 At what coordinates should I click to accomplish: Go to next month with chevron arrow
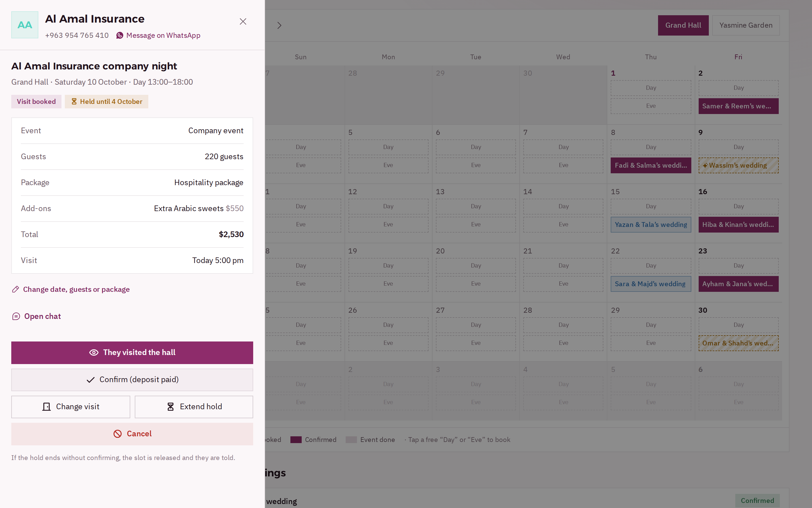coord(279,25)
